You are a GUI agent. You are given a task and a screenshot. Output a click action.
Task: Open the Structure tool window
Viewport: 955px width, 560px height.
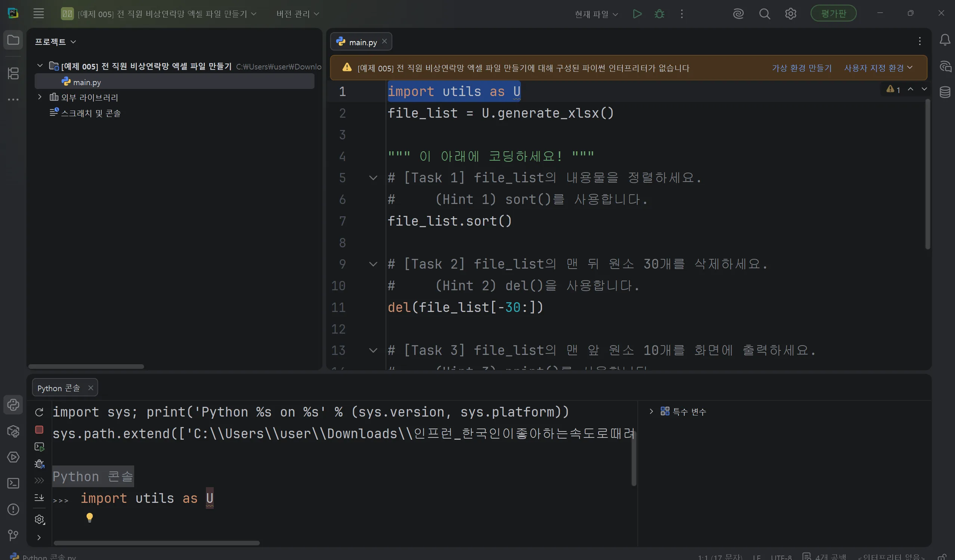tap(13, 73)
